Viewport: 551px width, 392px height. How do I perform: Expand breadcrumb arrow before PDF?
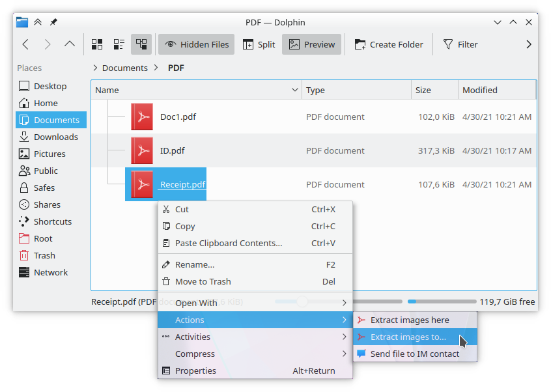tap(156, 68)
